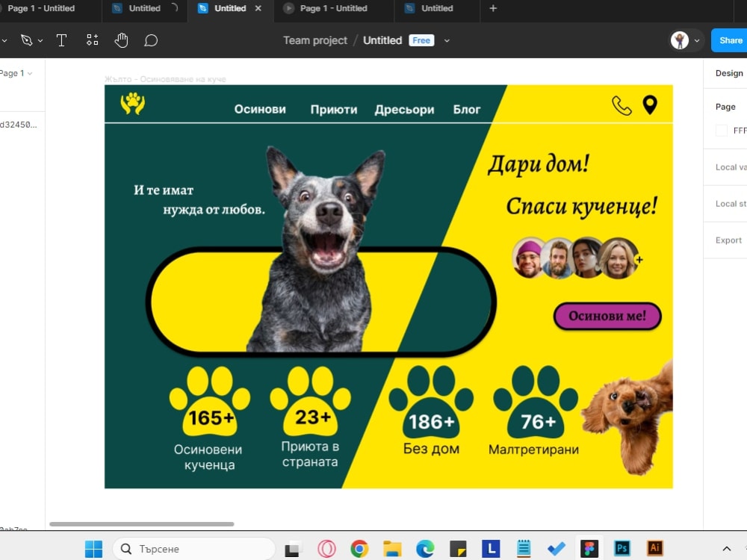Click the blonde woman avatar
The image size is (747, 560).
[x=618, y=258]
